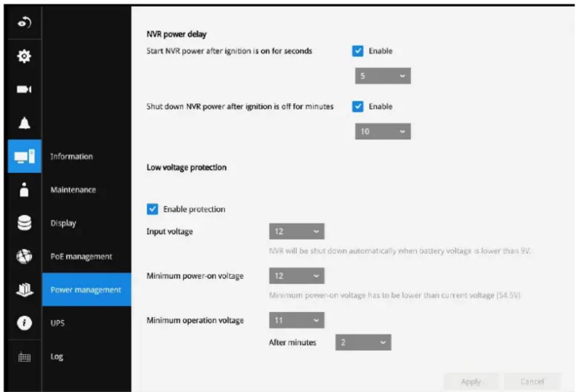
Task: Open the Input voltage dropdown
Action: click(x=296, y=231)
